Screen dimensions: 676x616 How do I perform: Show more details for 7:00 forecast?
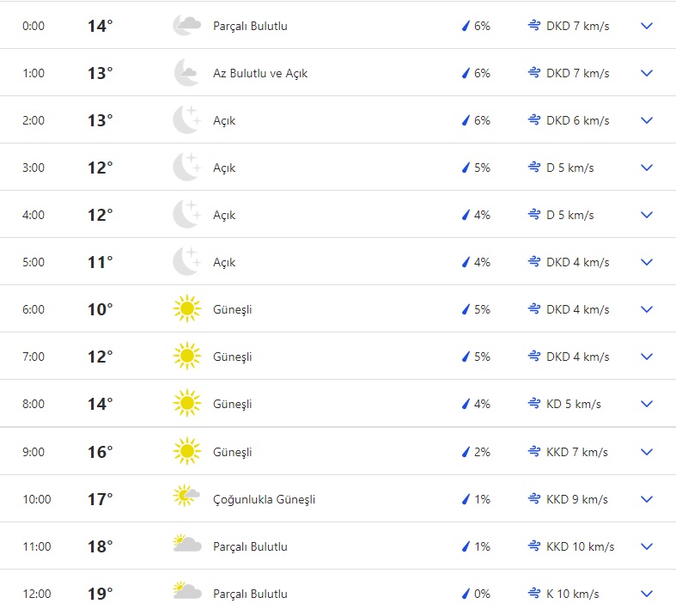pyautogui.click(x=647, y=357)
